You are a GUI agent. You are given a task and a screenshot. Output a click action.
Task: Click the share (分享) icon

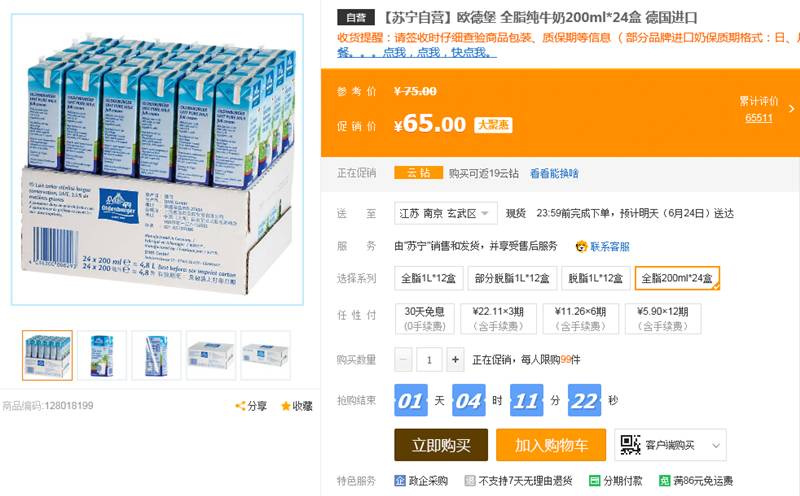[x=240, y=406]
